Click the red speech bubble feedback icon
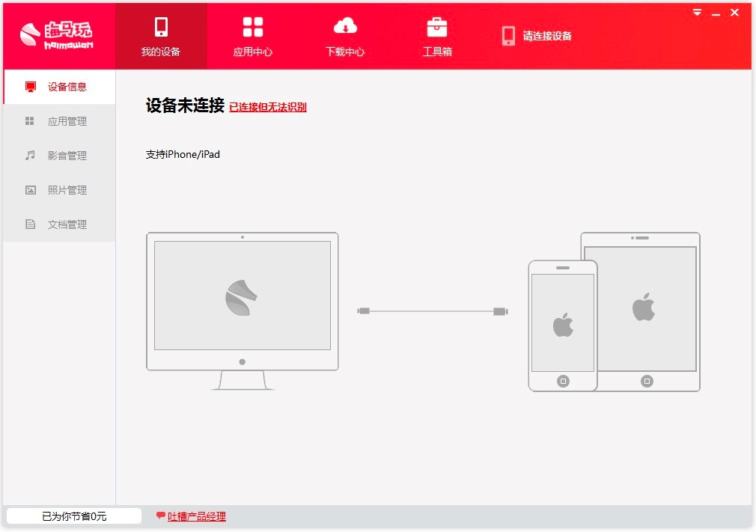756x532 pixels. point(160,516)
